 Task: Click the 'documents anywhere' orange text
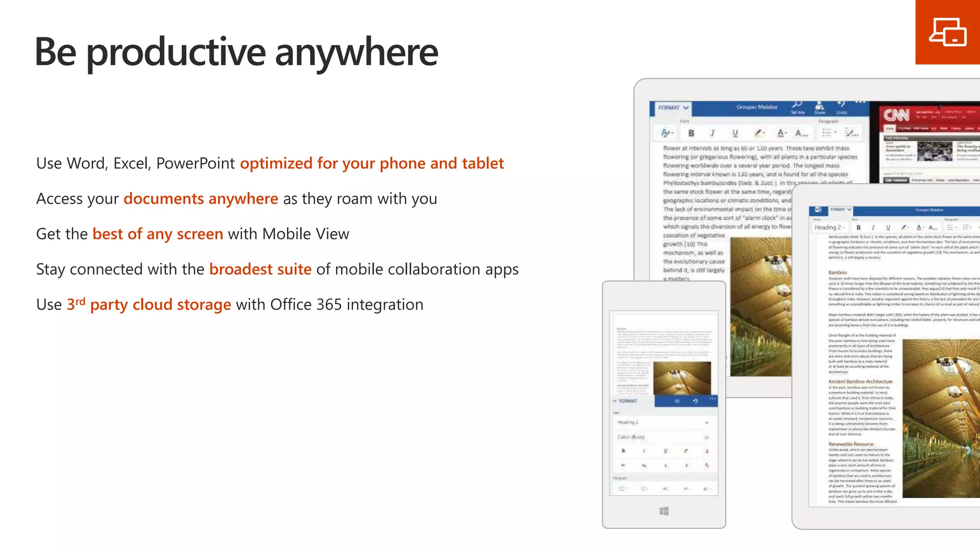(201, 198)
